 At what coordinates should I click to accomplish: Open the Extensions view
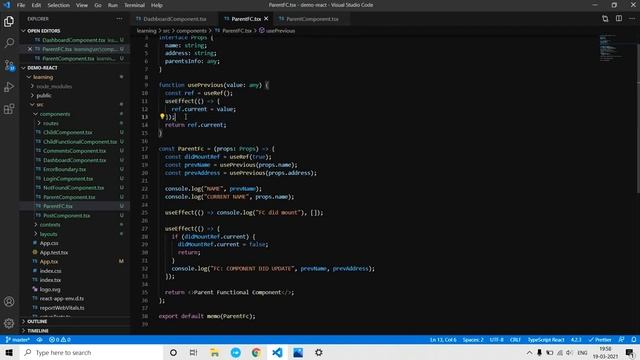9,109
